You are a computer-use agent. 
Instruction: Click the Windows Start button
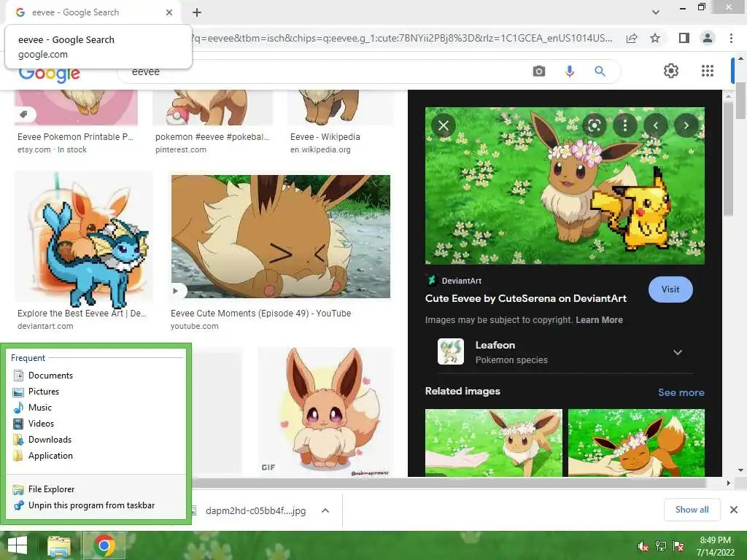click(18, 545)
